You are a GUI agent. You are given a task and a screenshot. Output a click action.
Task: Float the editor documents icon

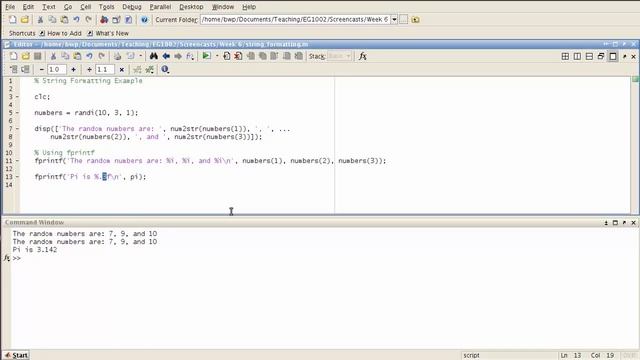pos(601,56)
